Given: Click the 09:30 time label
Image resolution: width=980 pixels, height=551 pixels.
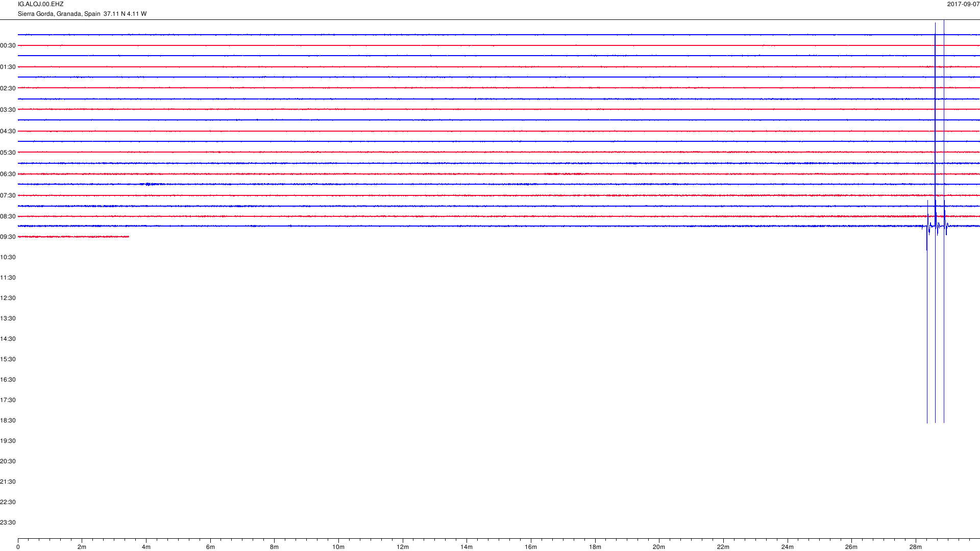Looking at the screenshot, I should pos(8,237).
